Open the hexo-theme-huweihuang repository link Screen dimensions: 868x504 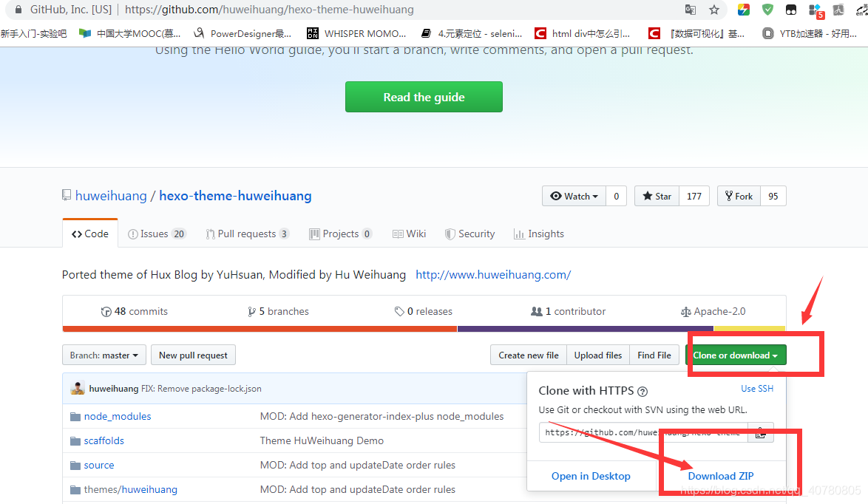coord(235,196)
